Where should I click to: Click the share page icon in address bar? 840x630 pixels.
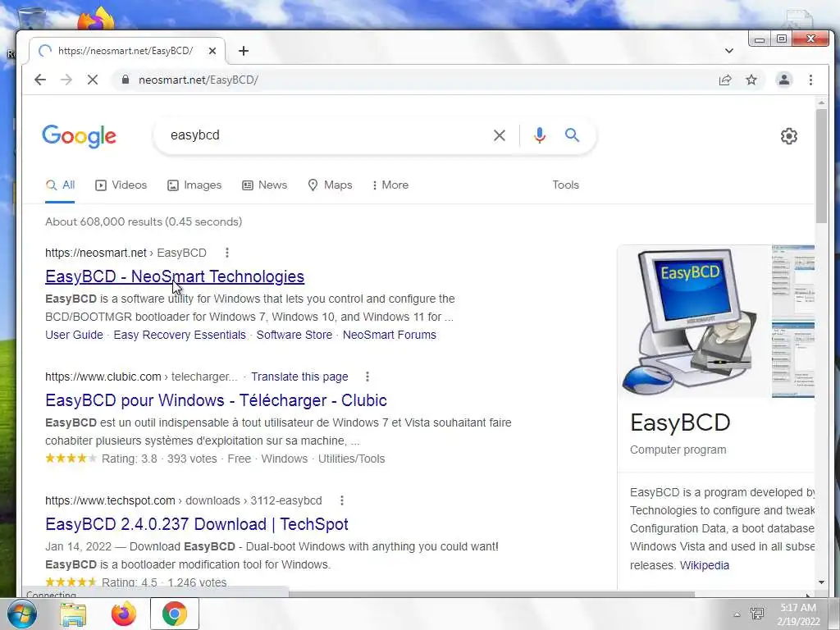pyautogui.click(x=725, y=80)
